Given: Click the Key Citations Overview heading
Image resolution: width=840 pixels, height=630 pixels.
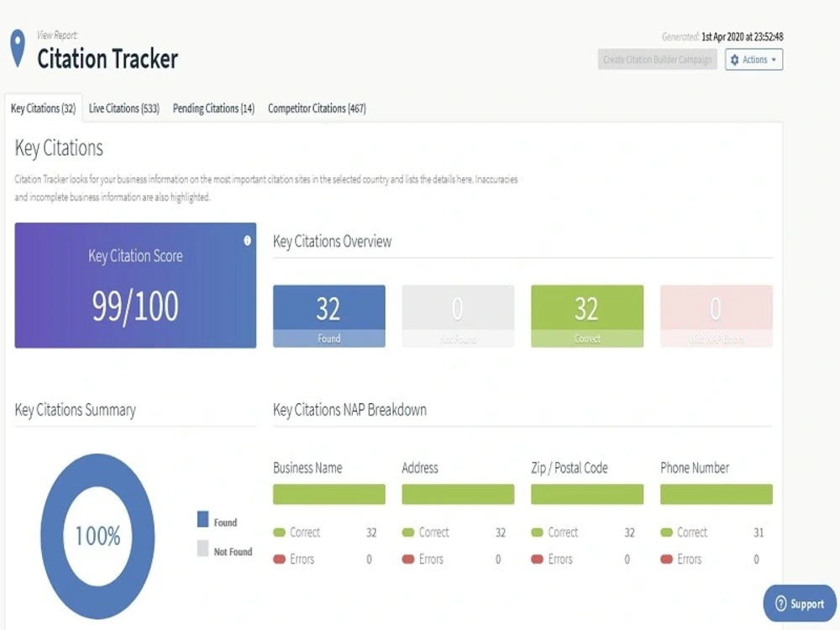Looking at the screenshot, I should (332, 242).
